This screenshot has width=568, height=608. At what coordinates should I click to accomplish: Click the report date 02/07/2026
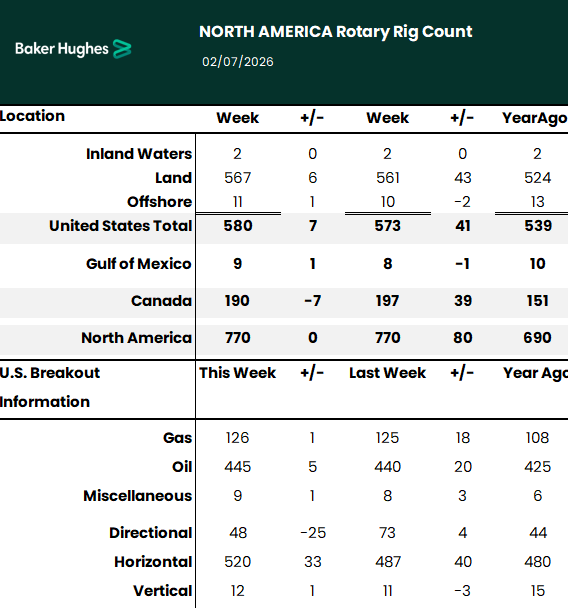pos(238,62)
